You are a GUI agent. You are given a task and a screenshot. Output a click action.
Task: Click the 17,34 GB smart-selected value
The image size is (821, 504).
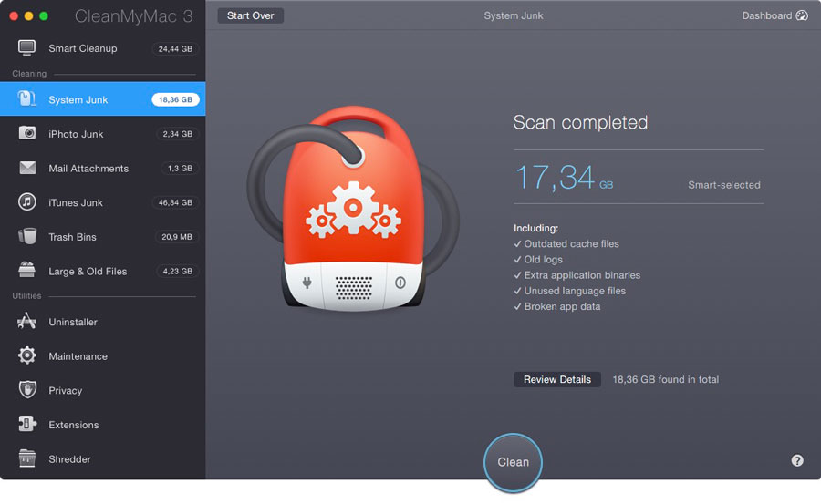coord(564,178)
